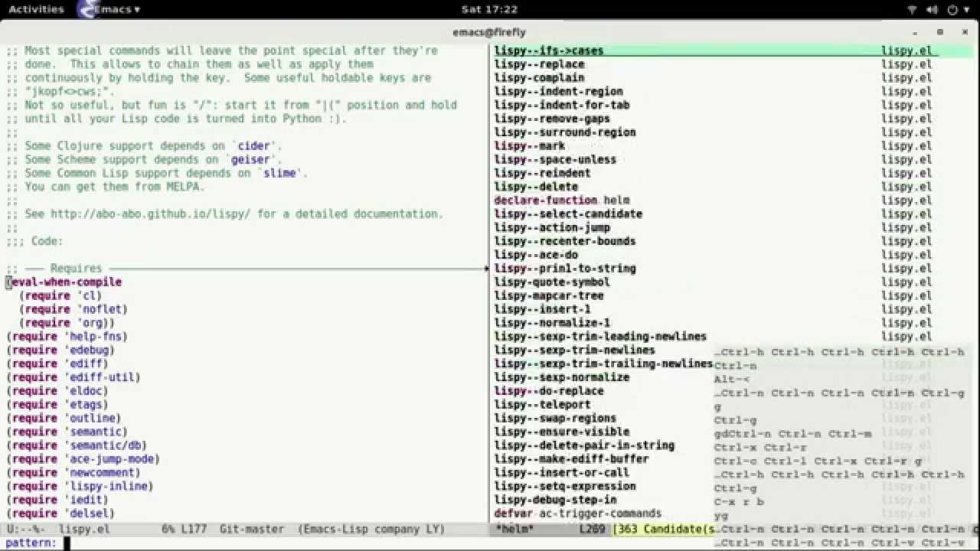Click lispy.el buffer name in mode line

point(84,530)
